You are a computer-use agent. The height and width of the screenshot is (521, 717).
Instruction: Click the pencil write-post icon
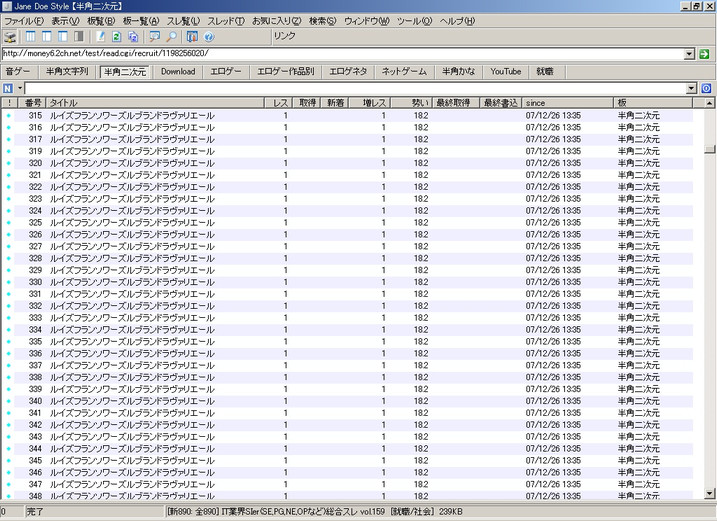pos(101,37)
